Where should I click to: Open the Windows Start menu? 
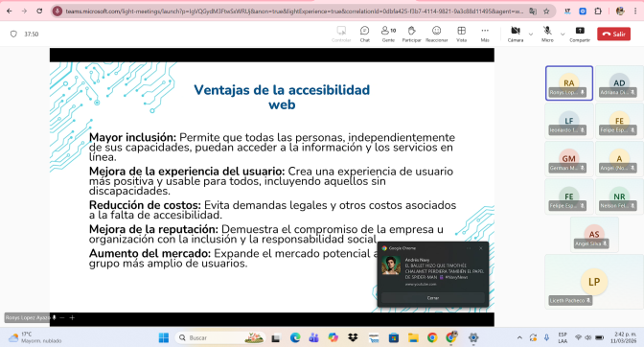click(164, 337)
